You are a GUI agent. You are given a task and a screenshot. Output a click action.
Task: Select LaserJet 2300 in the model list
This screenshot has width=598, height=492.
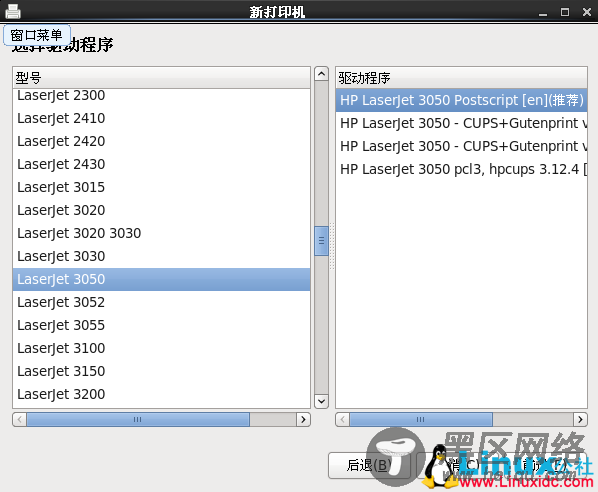click(161, 95)
